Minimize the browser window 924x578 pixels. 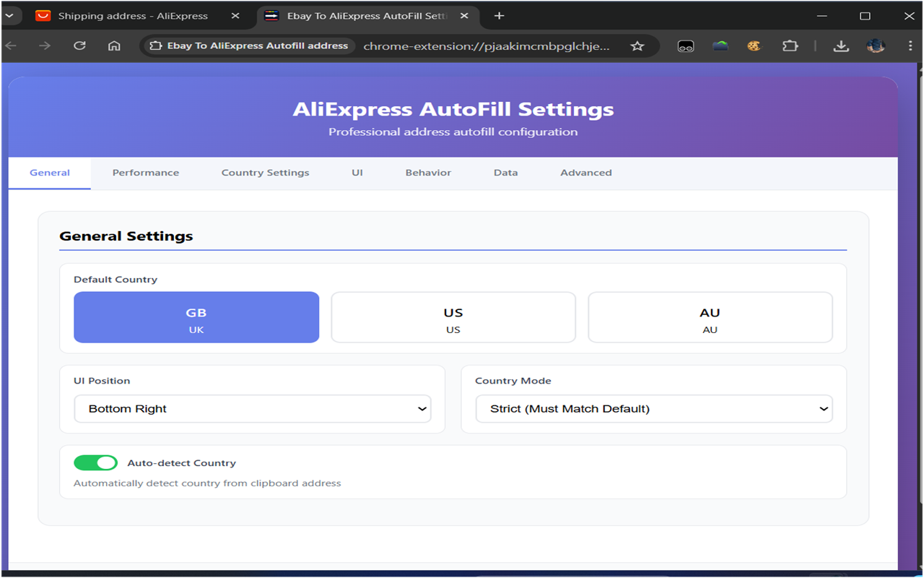822,15
